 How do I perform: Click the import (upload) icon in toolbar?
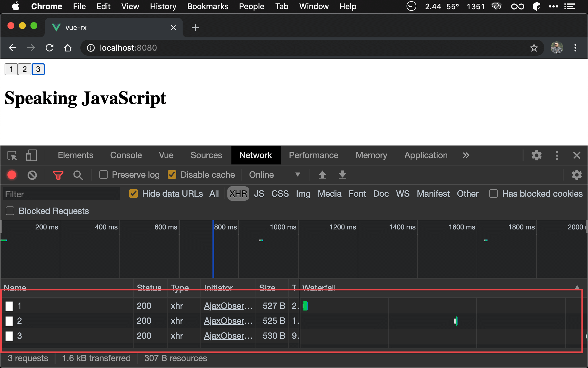pos(322,175)
